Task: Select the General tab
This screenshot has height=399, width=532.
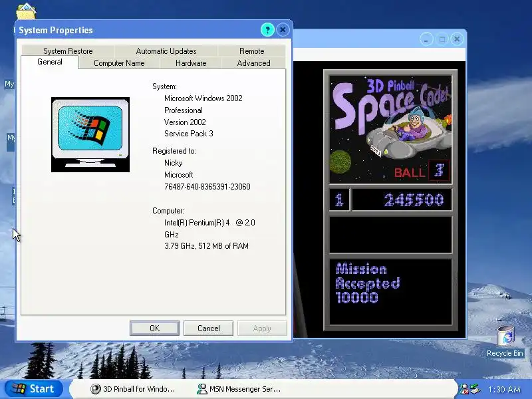Action: [49, 62]
